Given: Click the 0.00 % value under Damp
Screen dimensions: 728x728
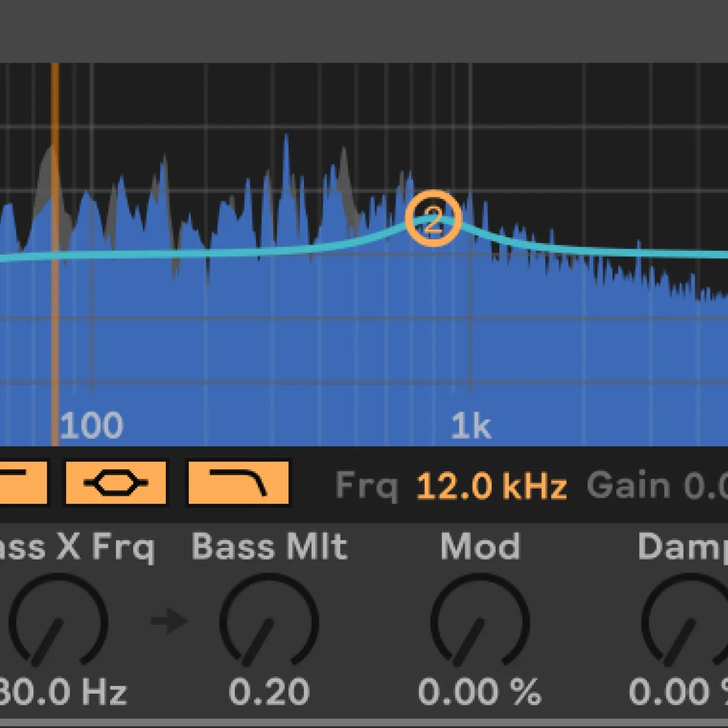Looking at the screenshot, I should pyautogui.click(x=679, y=692).
